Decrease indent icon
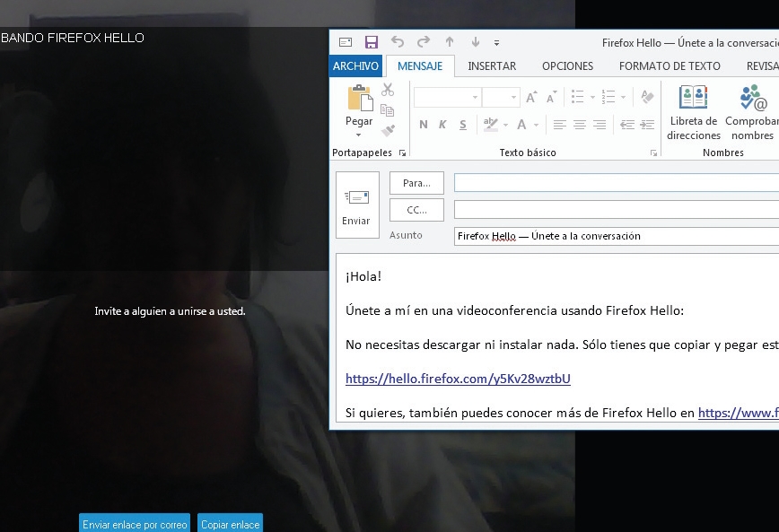Viewport: 779px width, 532px height. pos(627,125)
